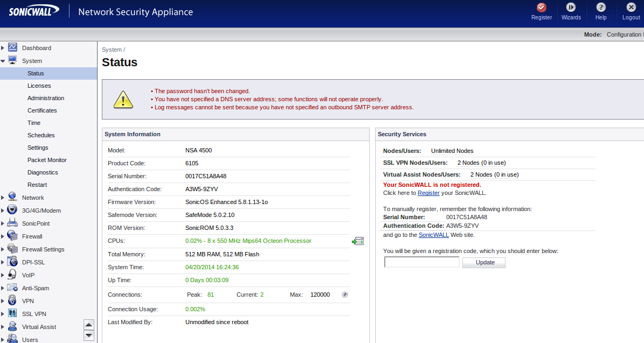Click the SSL VPN icon
This screenshot has width=644, height=343.
pos(13,313)
